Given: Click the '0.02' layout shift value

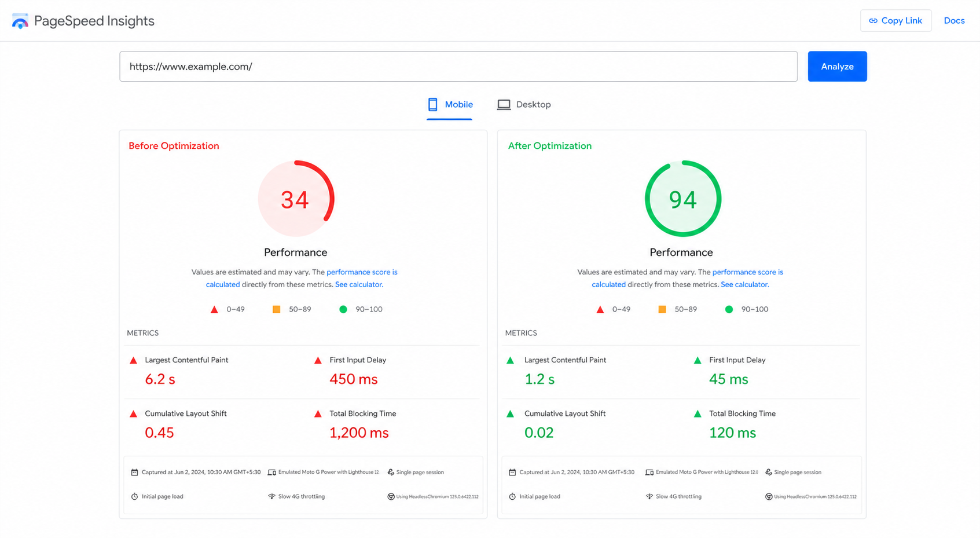Looking at the screenshot, I should coord(539,433).
